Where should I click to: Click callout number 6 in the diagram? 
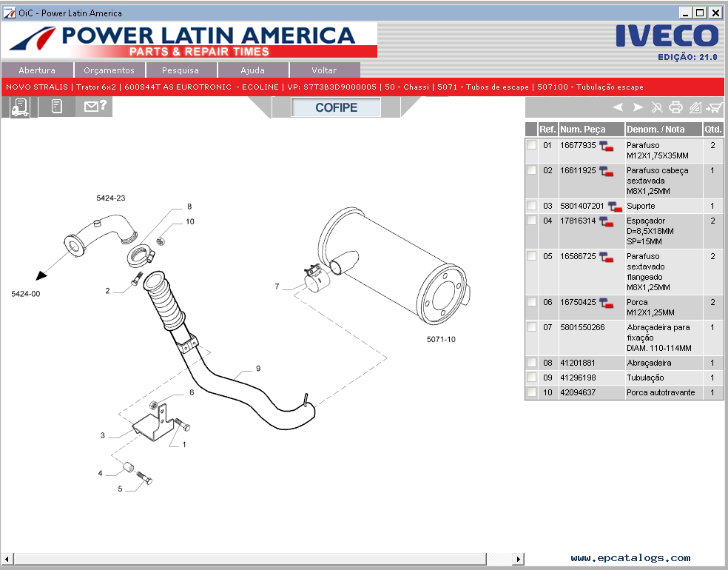[192, 392]
